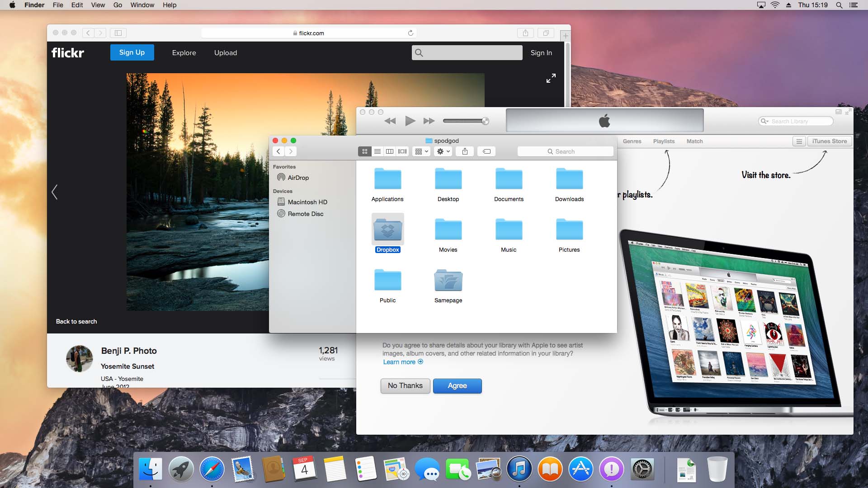868x488 pixels.
Task: Select the Genres tab in iTunes
Action: 631,141
